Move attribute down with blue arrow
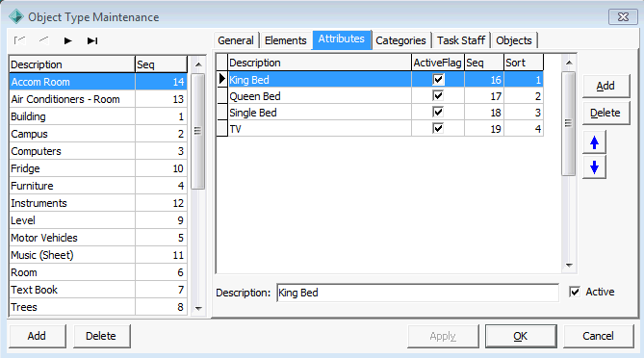Viewport: 644px width, 358px height. pyautogui.click(x=594, y=167)
